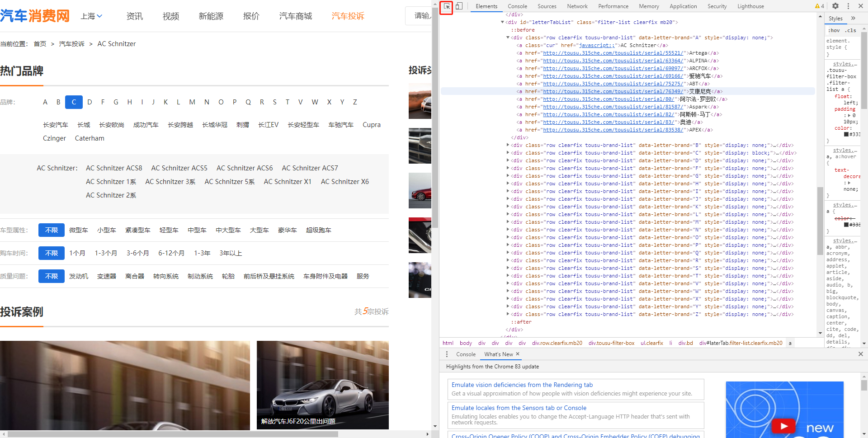The height and width of the screenshot is (438, 868).
Task: Click the Caterham brand link
Action: tap(90, 138)
